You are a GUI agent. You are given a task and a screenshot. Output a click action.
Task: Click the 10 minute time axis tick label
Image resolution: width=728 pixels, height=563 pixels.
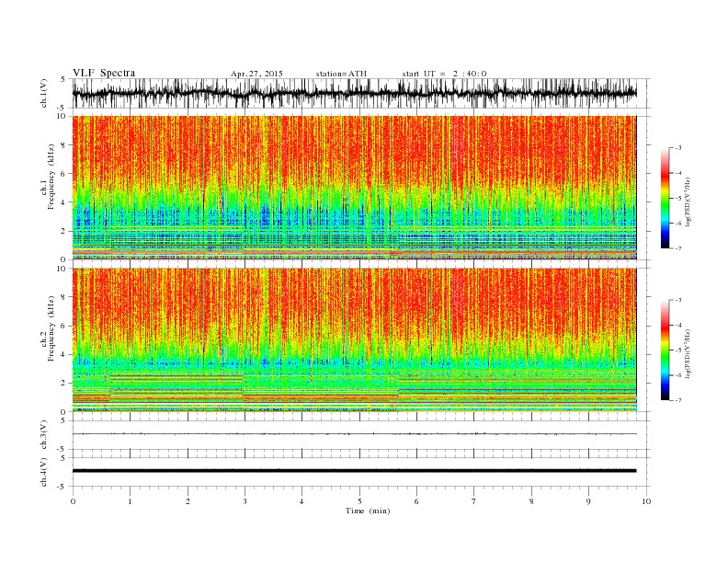(646, 501)
